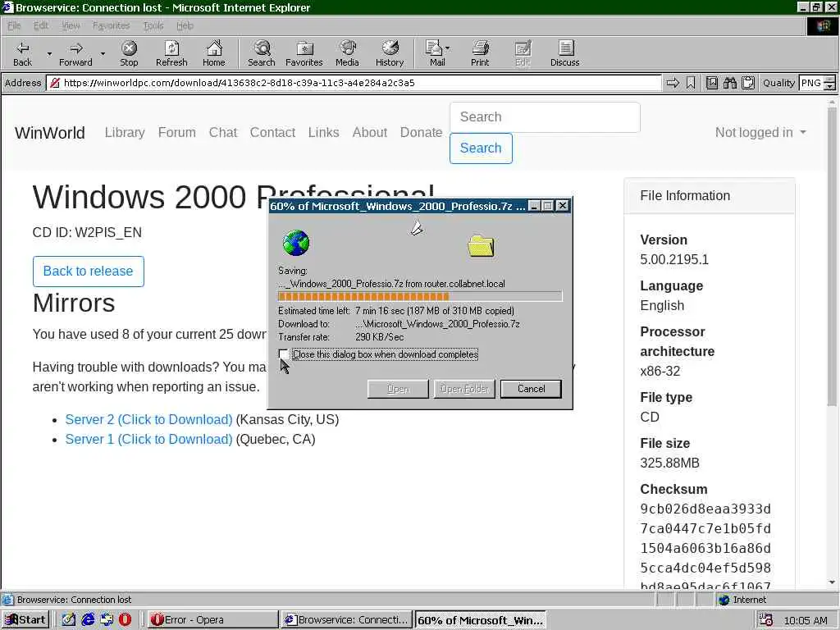The width and height of the screenshot is (840, 630).
Task: Click the Back toolbar button
Action: pyautogui.click(x=22, y=53)
